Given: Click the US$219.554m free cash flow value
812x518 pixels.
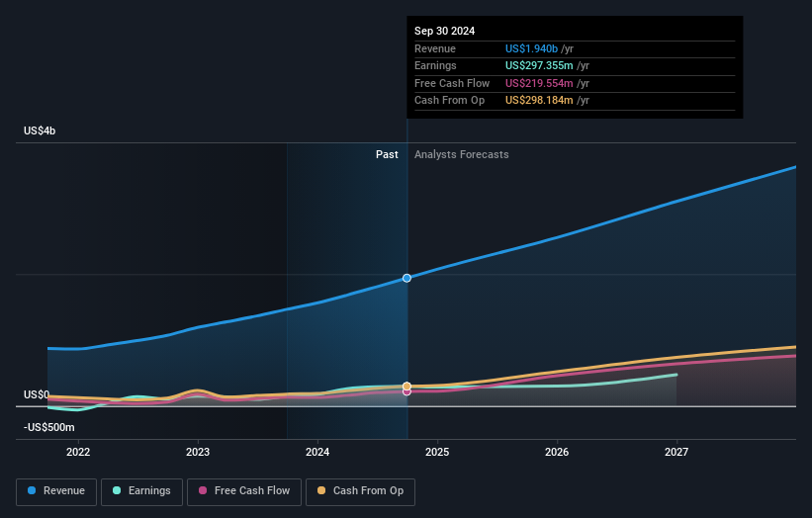Looking at the screenshot, I should coord(539,83).
